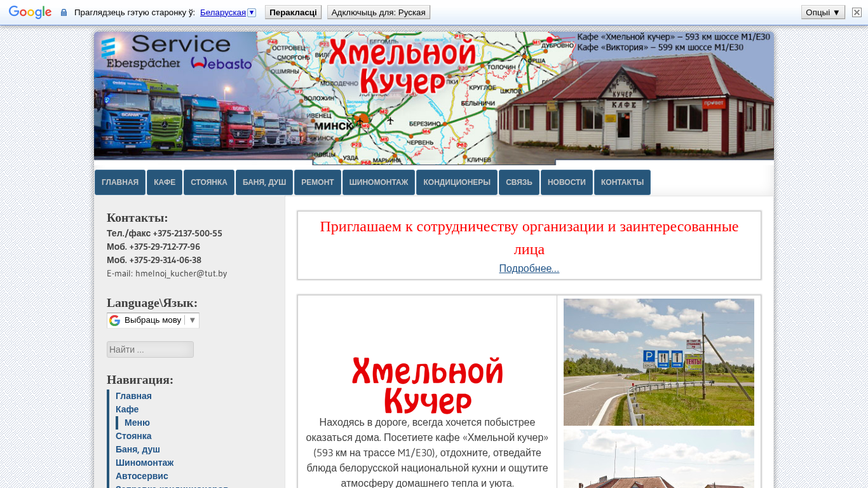The height and width of the screenshot is (488, 868).
Task: Focus the Найти search field
Action: click(150, 349)
